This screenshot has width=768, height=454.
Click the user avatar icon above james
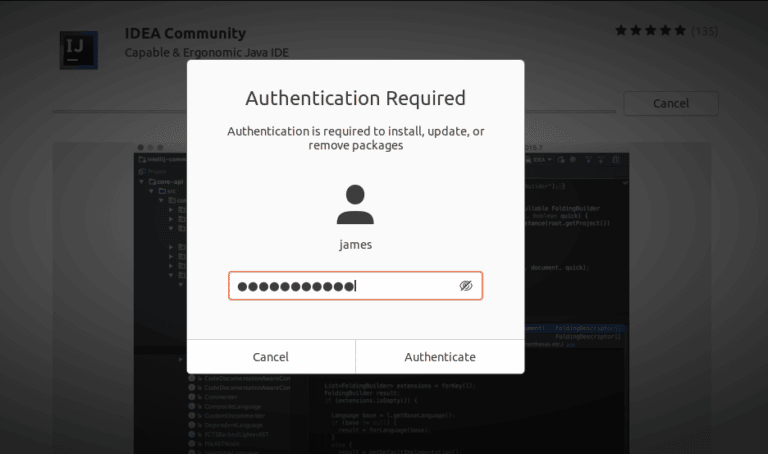point(355,205)
